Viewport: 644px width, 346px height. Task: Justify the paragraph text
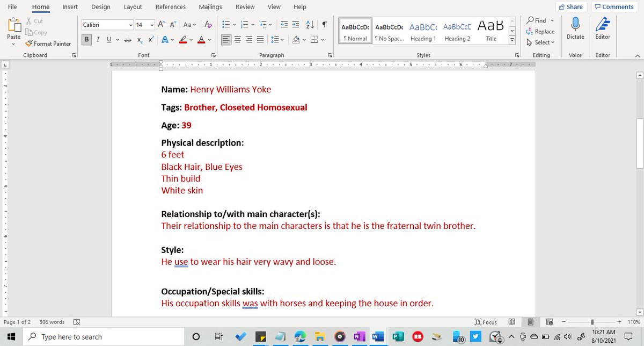(x=260, y=40)
